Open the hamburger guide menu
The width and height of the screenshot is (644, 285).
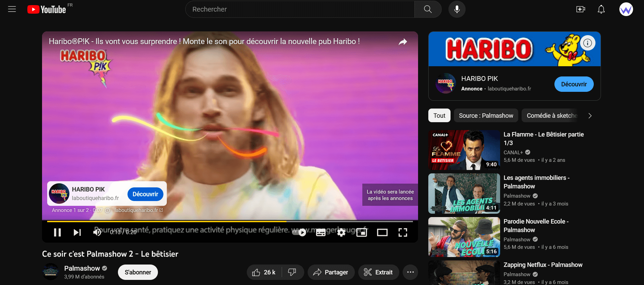coord(12,9)
